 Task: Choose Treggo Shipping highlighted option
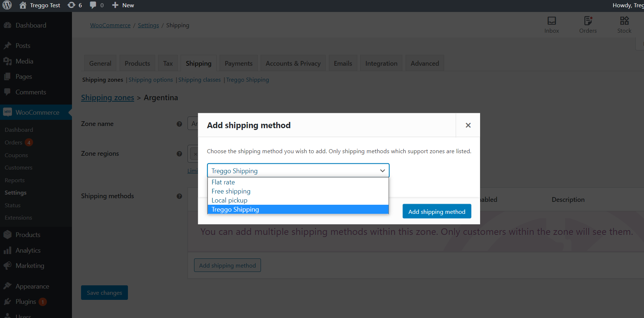click(298, 209)
